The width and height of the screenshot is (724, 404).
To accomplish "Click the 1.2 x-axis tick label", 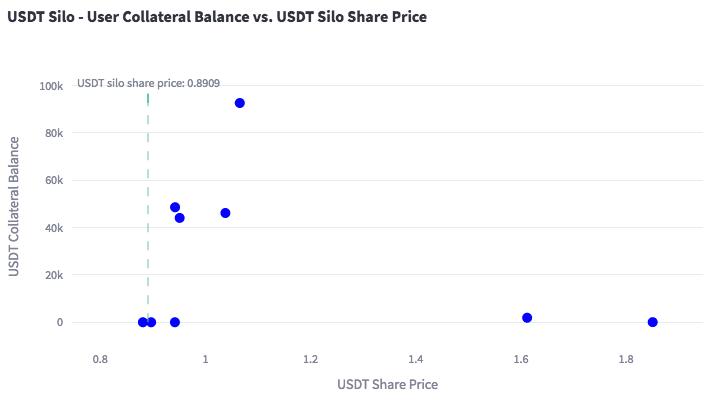I will pos(310,358).
